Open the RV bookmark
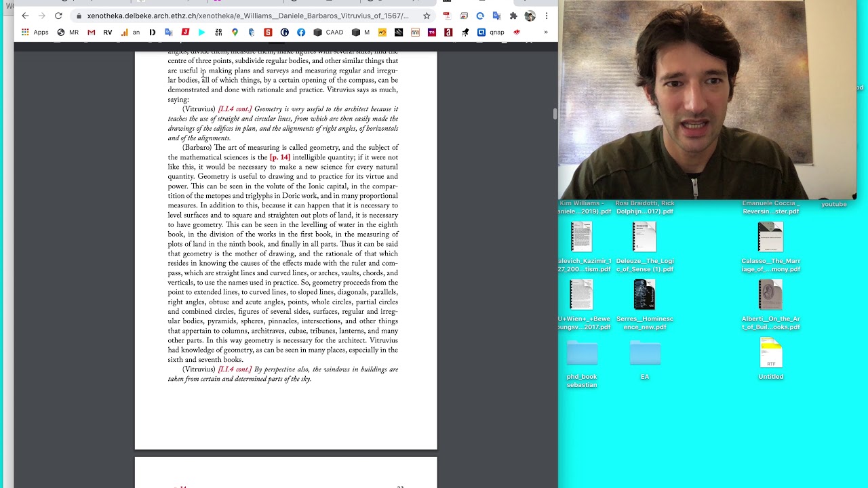Viewport: 868px width, 488px height. pyautogui.click(x=107, y=32)
